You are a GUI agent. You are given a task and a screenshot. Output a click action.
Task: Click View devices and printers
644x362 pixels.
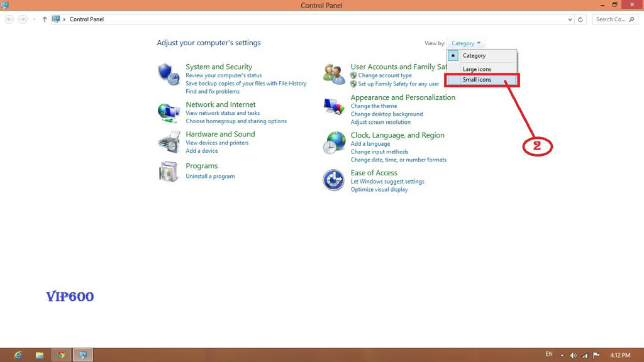(x=217, y=143)
